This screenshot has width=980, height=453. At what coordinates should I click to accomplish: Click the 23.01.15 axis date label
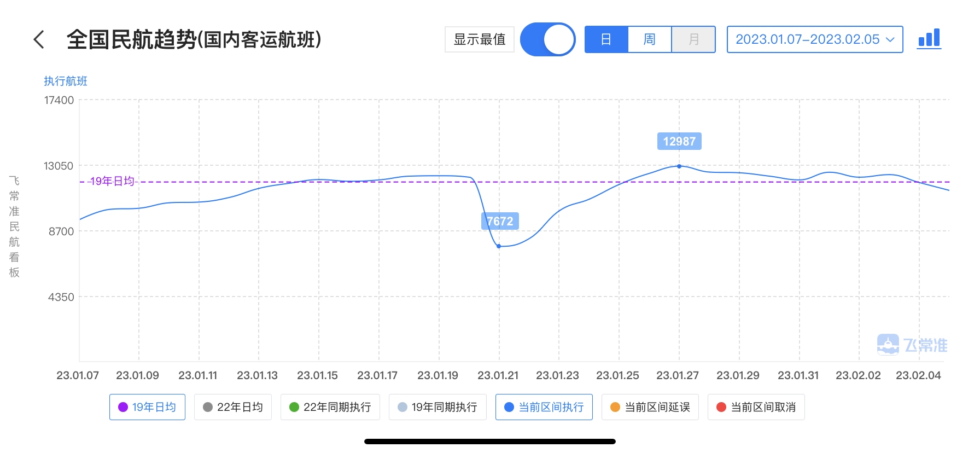point(318,375)
